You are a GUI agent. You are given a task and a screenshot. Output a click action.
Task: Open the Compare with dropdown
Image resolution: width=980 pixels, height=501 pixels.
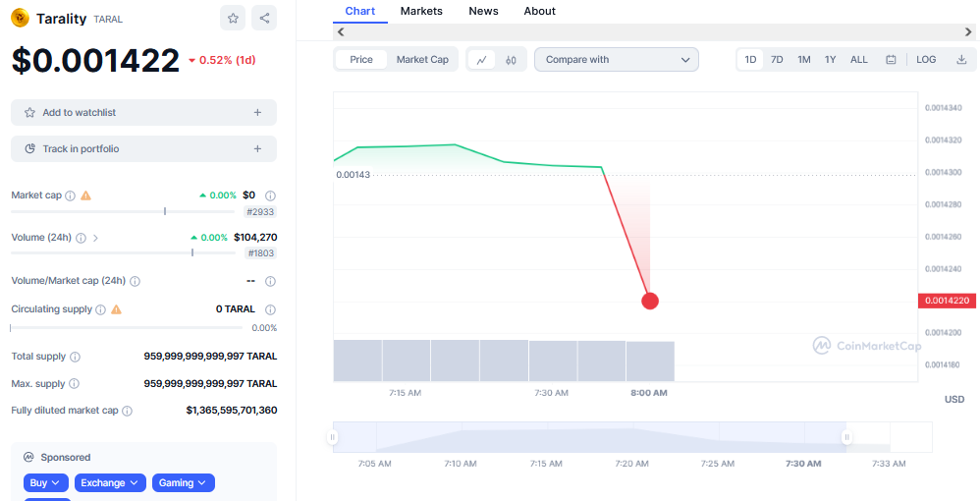(617, 59)
